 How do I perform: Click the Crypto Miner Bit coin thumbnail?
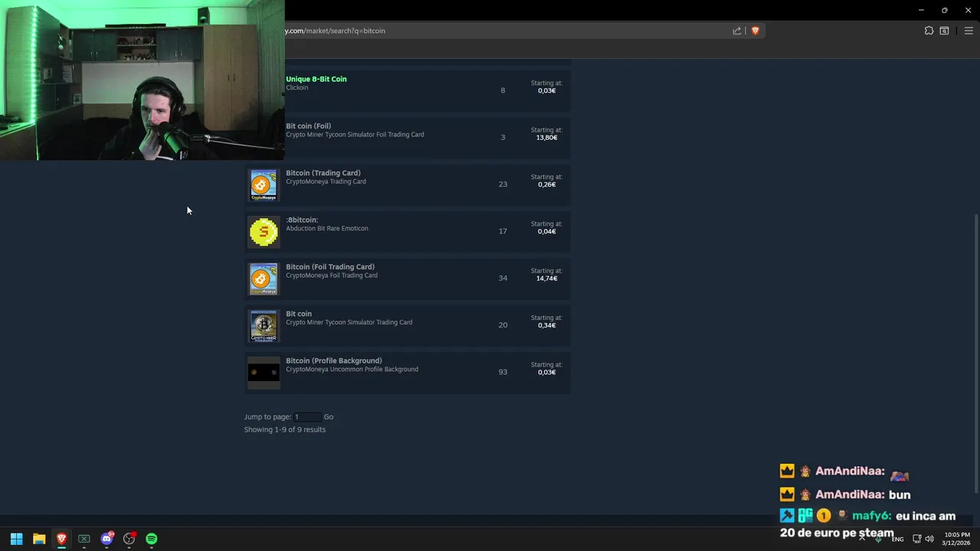(263, 326)
